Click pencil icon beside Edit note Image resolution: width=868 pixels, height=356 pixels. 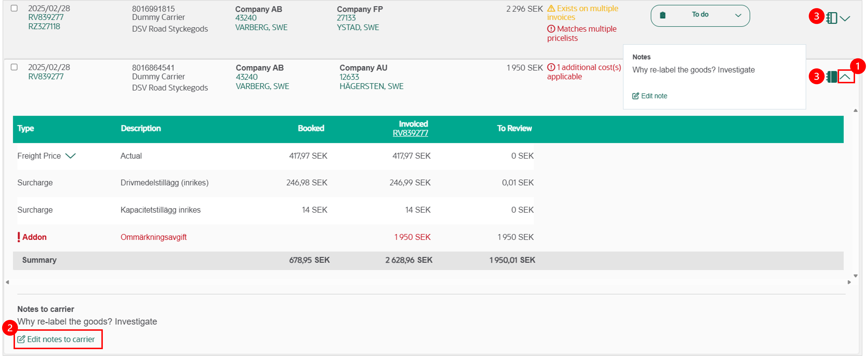(x=635, y=96)
